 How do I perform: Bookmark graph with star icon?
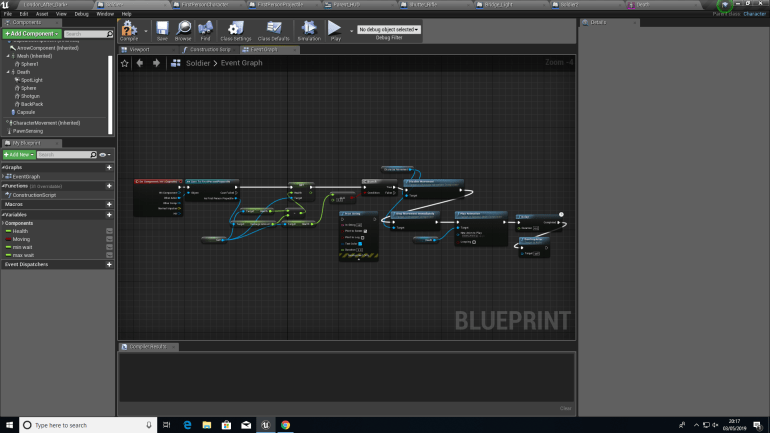(125, 63)
